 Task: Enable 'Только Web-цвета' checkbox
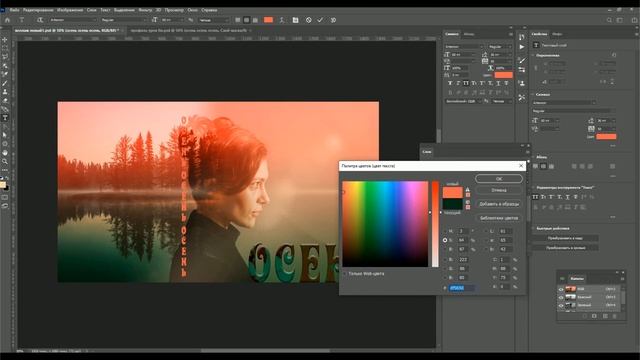345,274
